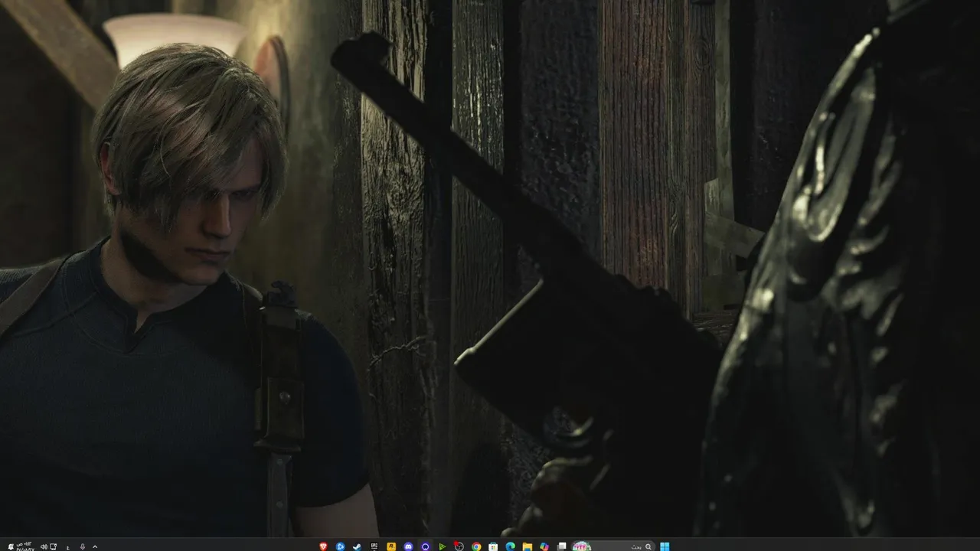Switch the input language indicator
This screenshot has height=551, width=980.
68,547
